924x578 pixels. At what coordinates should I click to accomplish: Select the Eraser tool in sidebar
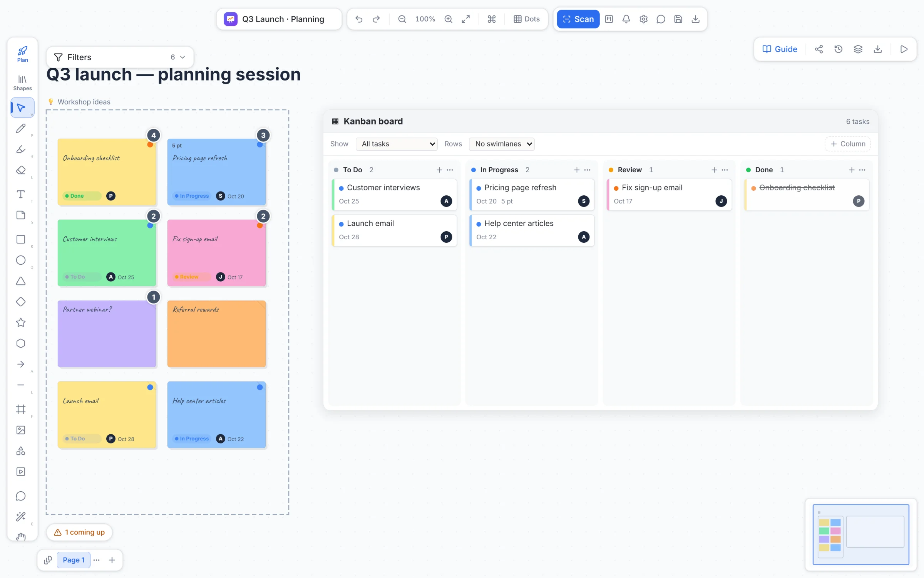(x=21, y=170)
